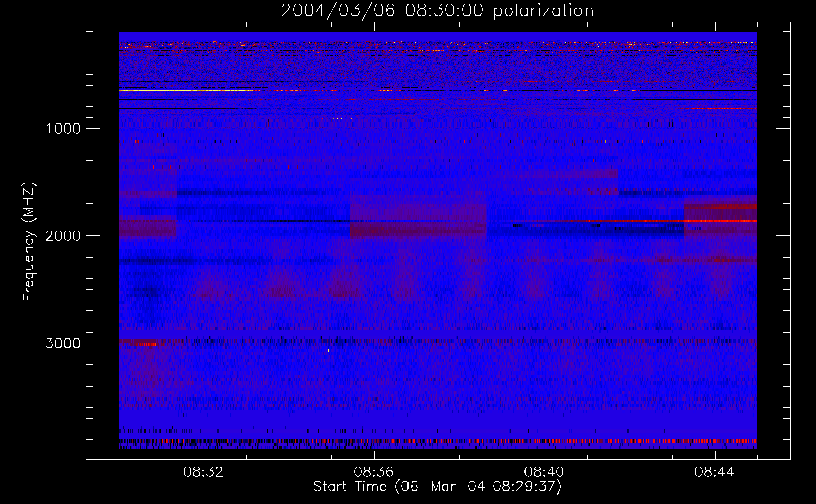
Task: Click the 08:40 time tick label
Action: 544,472
